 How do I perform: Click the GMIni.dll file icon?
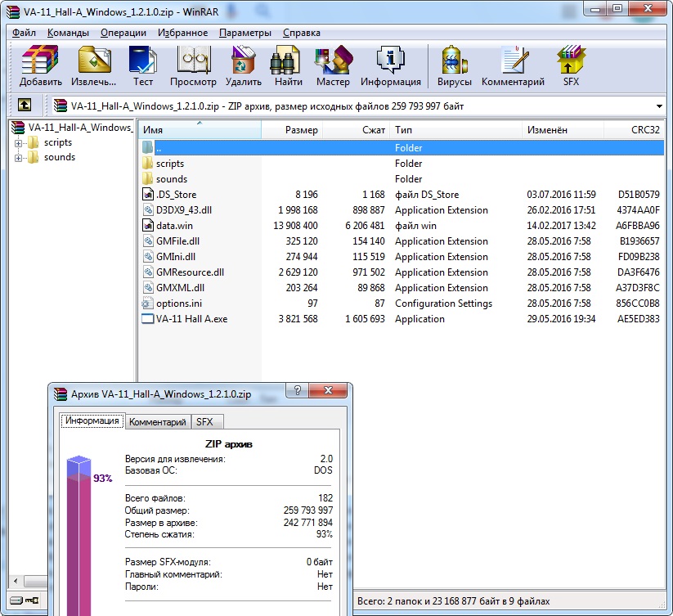[x=148, y=257]
